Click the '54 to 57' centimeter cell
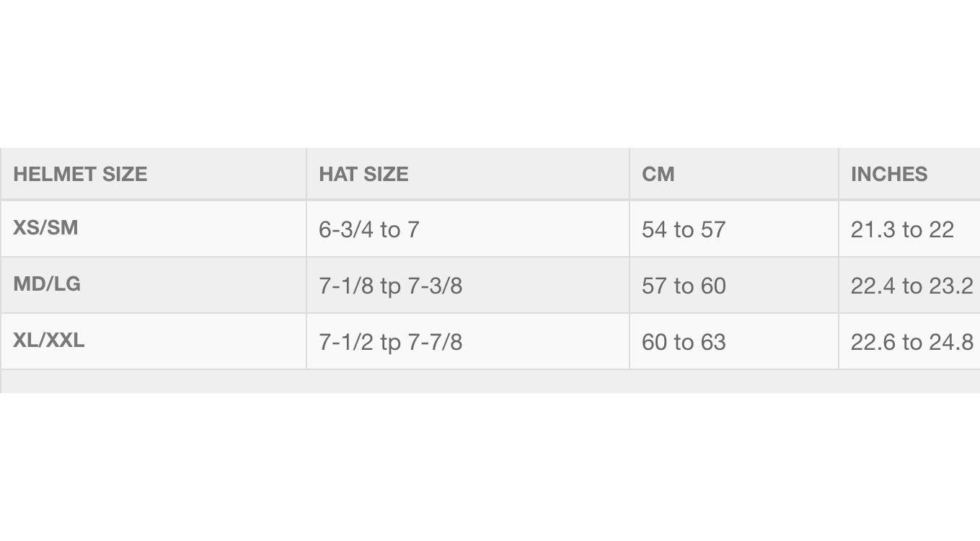The height and width of the screenshot is (541, 980). click(x=683, y=230)
